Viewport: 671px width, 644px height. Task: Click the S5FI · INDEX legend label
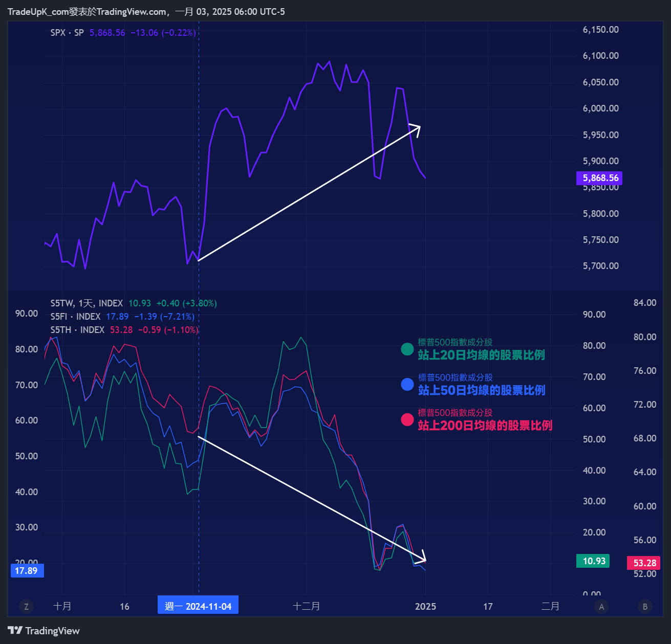tap(75, 317)
